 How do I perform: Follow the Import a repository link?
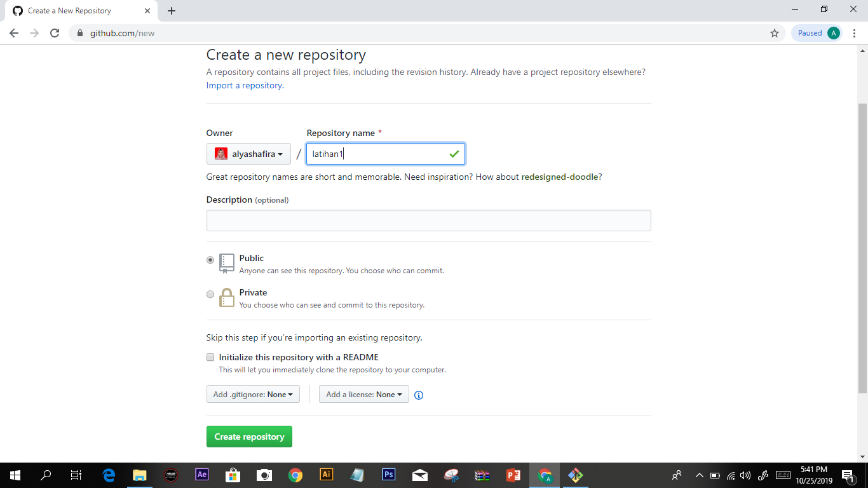pos(244,85)
